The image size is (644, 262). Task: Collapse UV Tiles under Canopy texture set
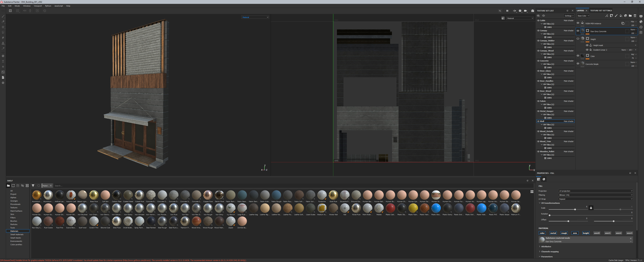(x=542, y=34)
